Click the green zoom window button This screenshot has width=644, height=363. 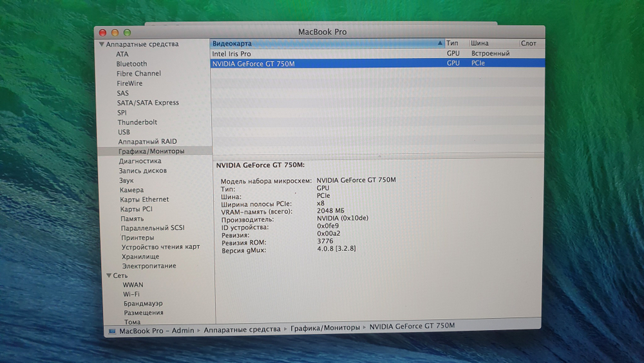(128, 32)
